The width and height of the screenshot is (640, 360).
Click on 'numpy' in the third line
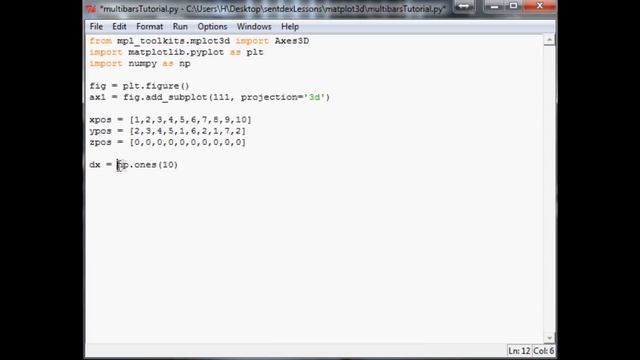142,64
